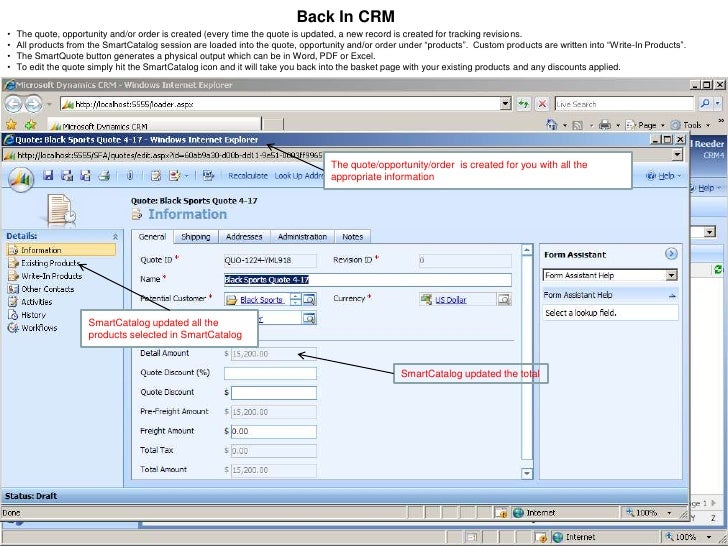This screenshot has width=728, height=546.
Task: Click the Save and Close toolbar icon
Action: tap(67, 176)
